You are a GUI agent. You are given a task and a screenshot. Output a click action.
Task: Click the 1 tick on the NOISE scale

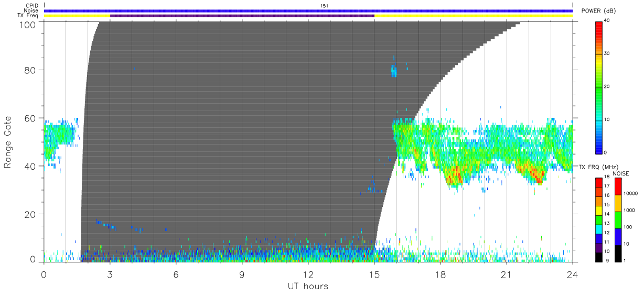(x=624, y=260)
